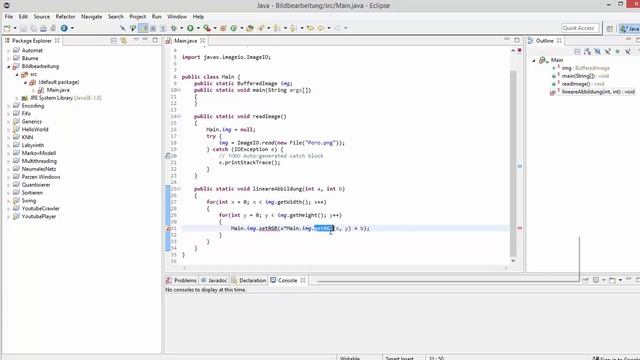Open the Navigate menu

[91, 17]
